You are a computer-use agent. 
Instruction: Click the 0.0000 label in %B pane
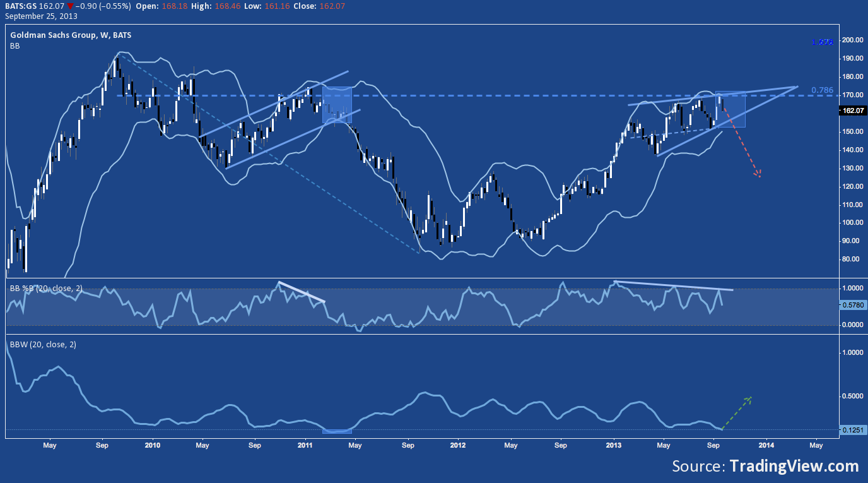tap(853, 325)
